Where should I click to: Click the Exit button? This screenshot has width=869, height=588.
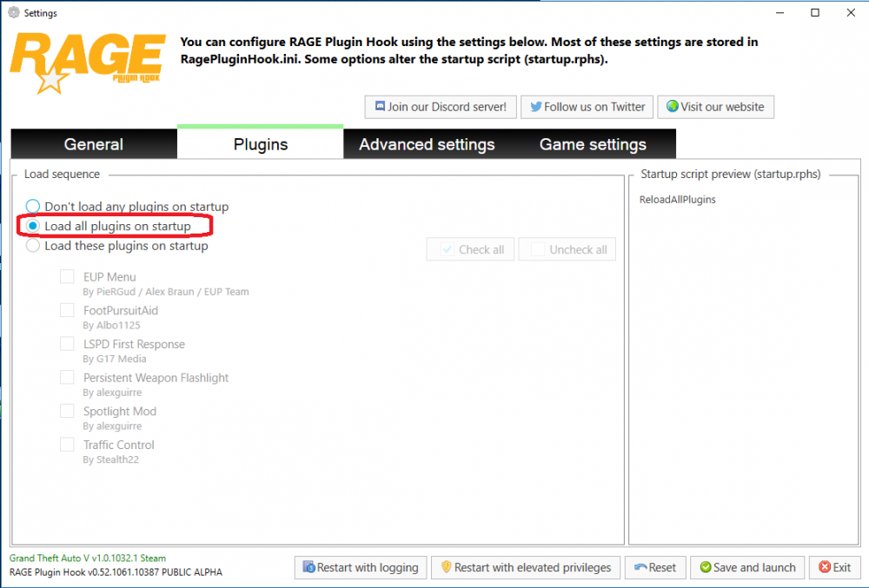[x=834, y=567]
